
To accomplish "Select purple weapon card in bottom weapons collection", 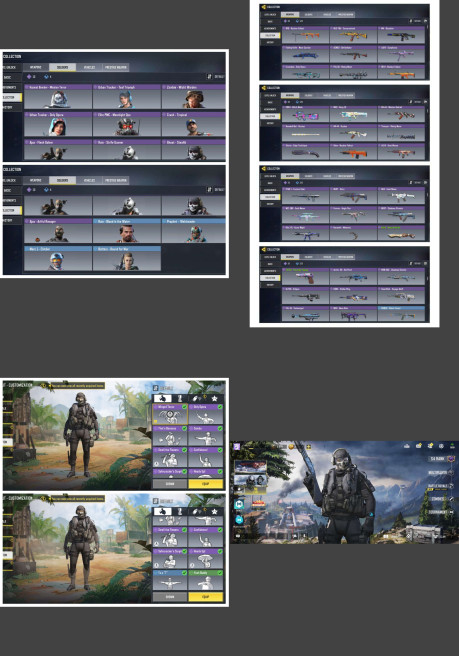I will point(353,315).
